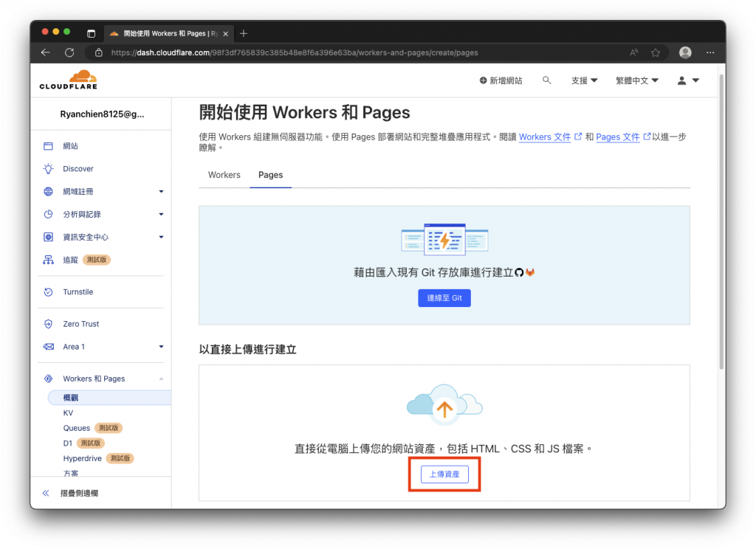Viewport: 756px width, 549px height.
Task: Expand the 網域註冊 menu arrow
Action: [x=161, y=192]
